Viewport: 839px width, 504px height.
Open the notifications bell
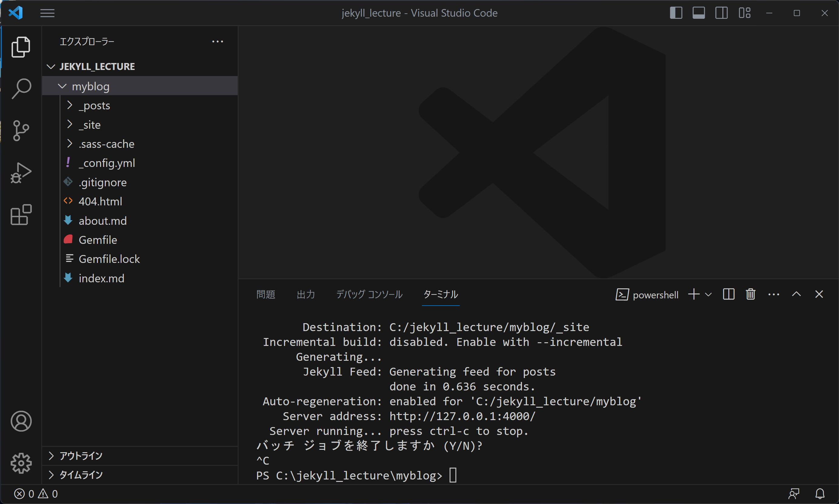[820, 493]
